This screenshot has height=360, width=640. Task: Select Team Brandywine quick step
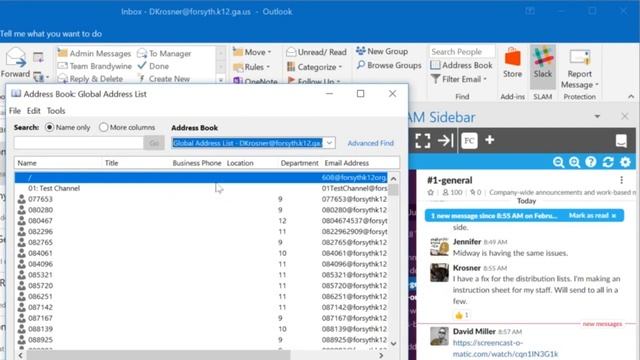pyautogui.click(x=95, y=66)
